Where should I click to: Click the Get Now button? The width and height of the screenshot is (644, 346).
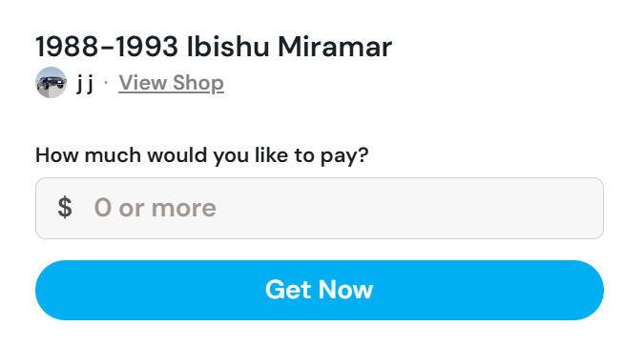coord(320,290)
